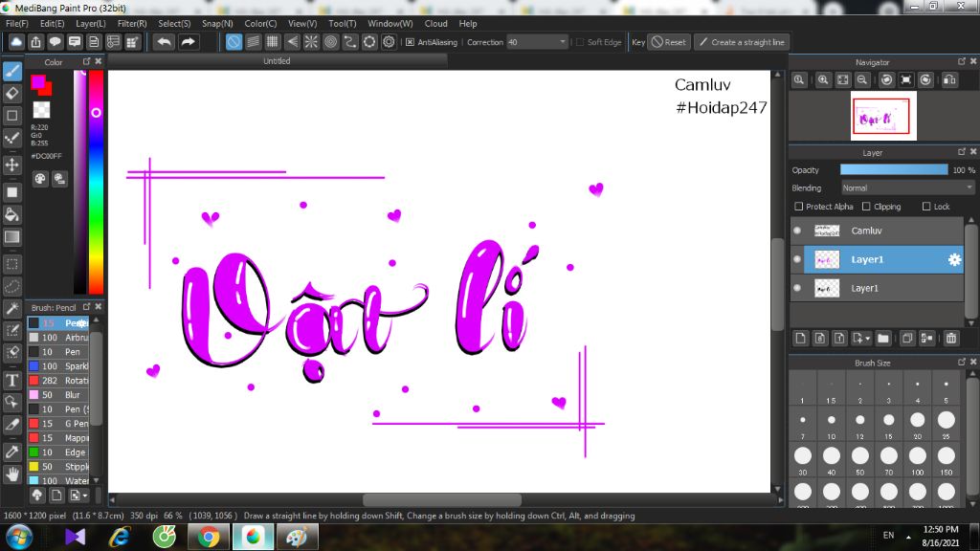This screenshot has height=551, width=980.
Task: Delete layer with trash icon
Action: click(x=951, y=338)
